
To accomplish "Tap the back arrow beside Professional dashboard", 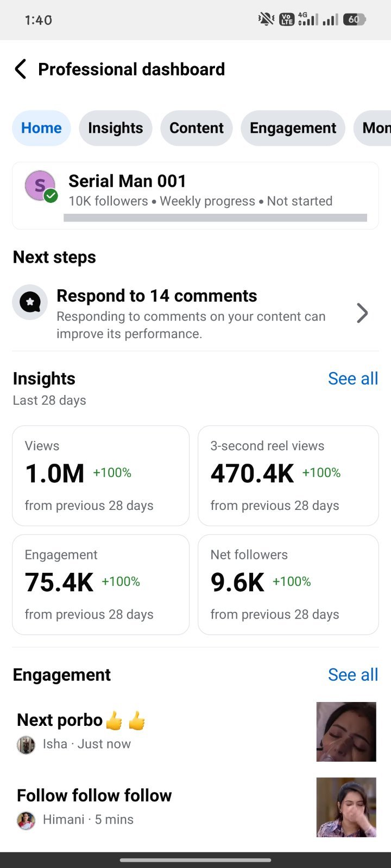I will pyautogui.click(x=20, y=69).
